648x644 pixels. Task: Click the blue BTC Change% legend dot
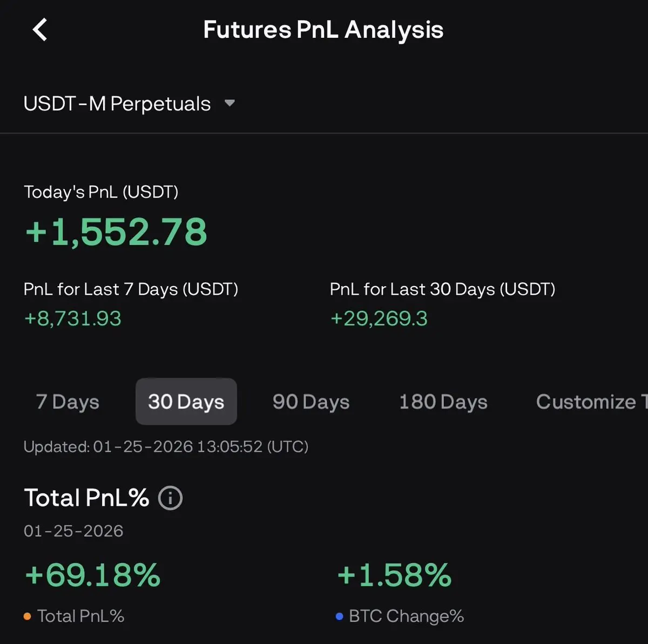pyautogui.click(x=339, y=616)
